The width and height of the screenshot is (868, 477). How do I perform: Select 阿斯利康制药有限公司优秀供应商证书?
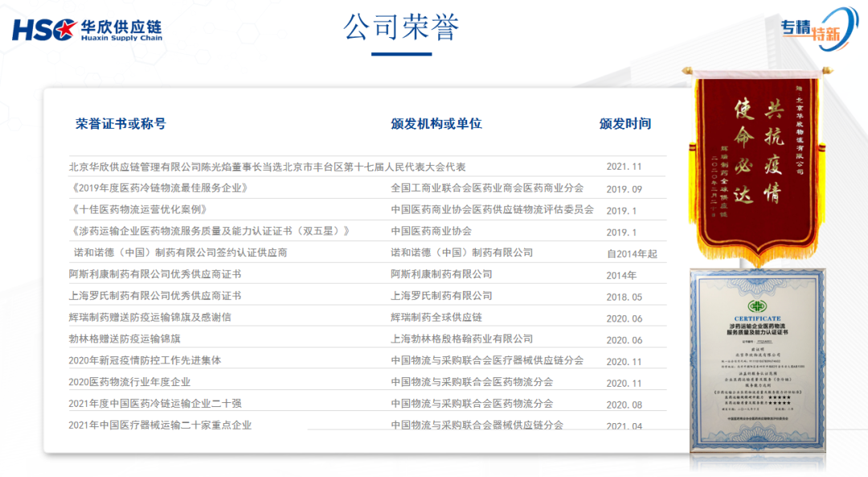[155, 275]
